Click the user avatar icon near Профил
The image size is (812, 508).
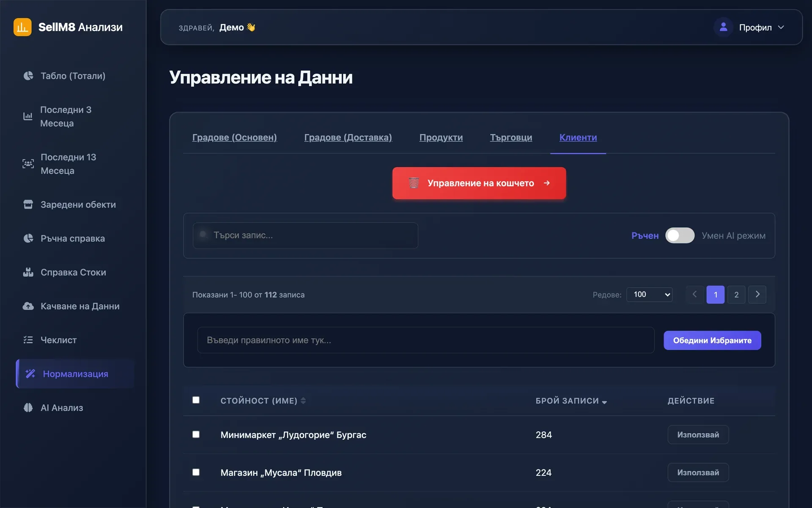(x=723, y=27)
